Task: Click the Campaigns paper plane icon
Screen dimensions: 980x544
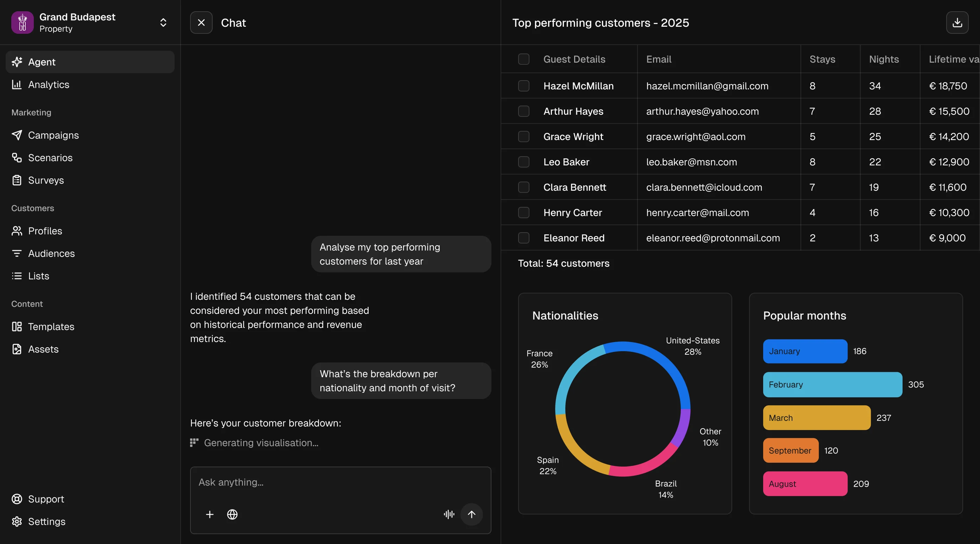Action: 17,135
